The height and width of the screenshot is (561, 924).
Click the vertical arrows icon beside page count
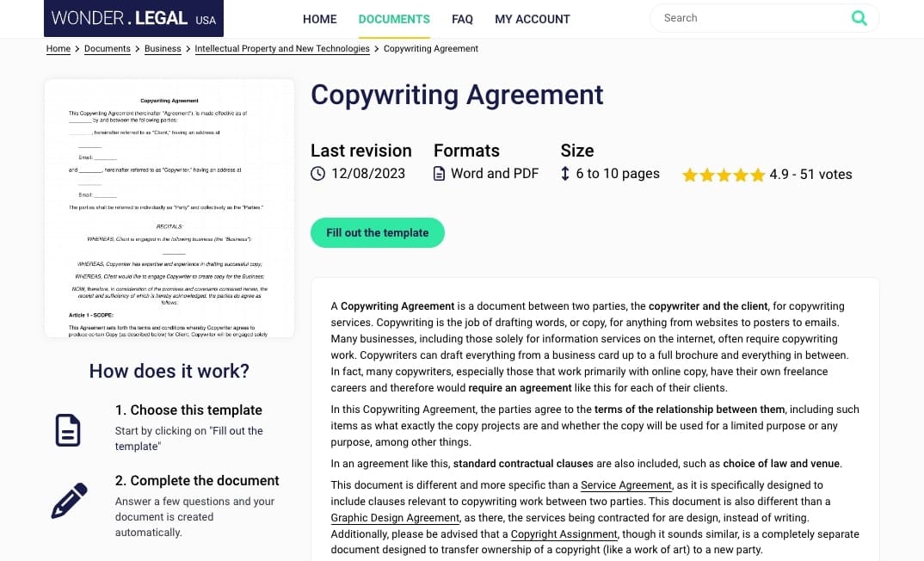click(564, 173)
